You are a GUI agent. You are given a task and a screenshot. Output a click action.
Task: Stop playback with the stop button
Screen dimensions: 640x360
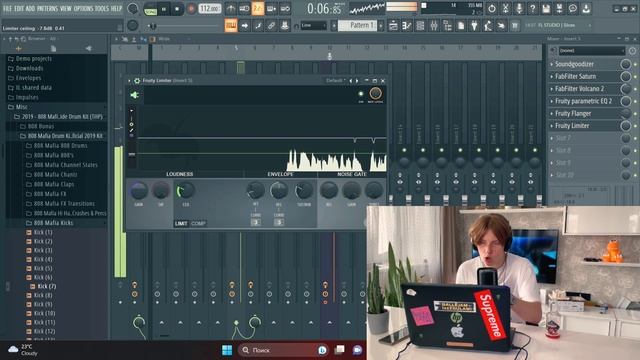177,9
